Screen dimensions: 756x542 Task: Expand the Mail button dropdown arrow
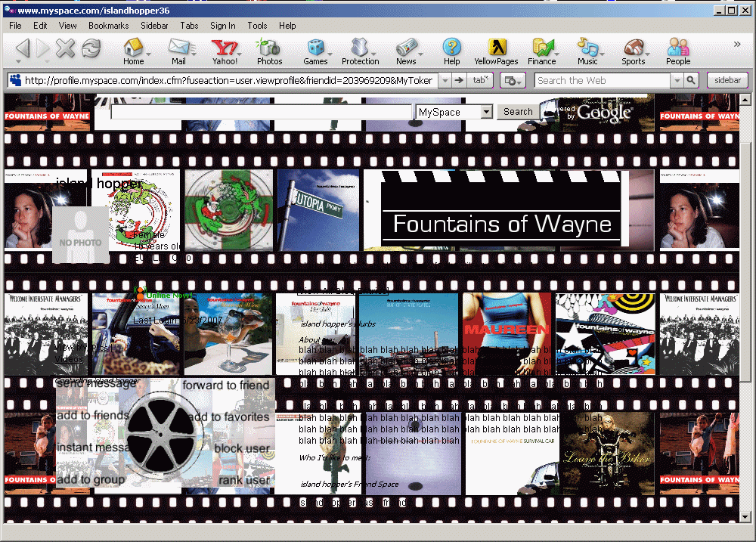[x=194, y=54]
